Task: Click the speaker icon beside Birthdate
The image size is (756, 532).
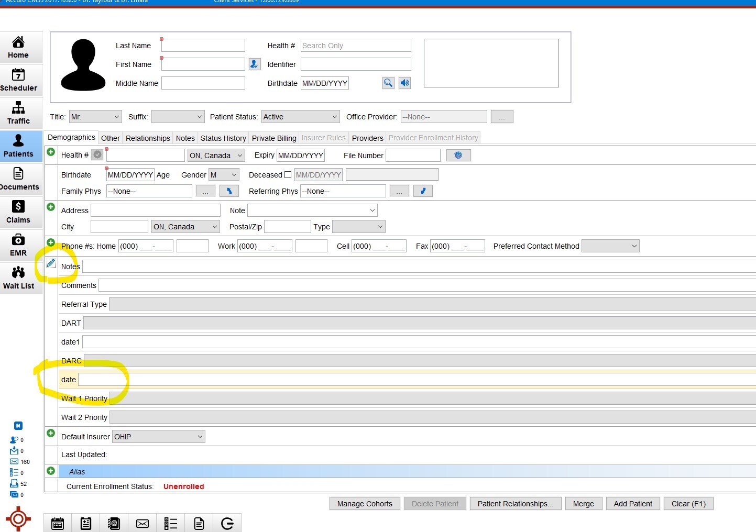Action: 405,83
